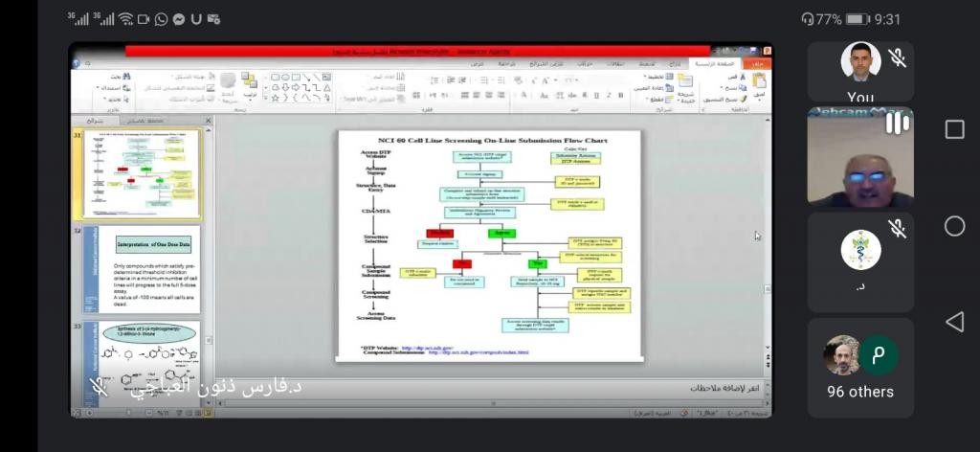Tap the Android back navigation triangle
This screenshot has width=980, height=452.
954,322
